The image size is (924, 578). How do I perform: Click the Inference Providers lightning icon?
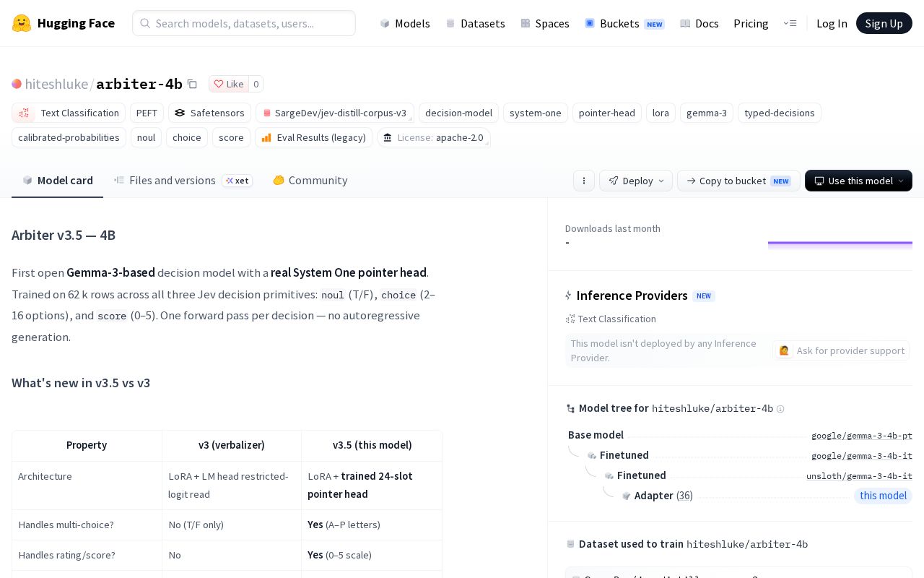click(x=569, y=296)
